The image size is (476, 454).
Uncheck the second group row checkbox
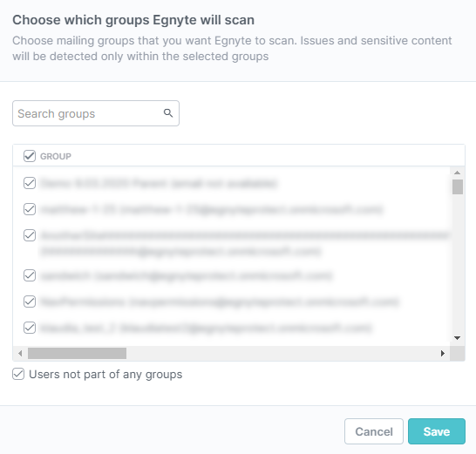[30, 209]
